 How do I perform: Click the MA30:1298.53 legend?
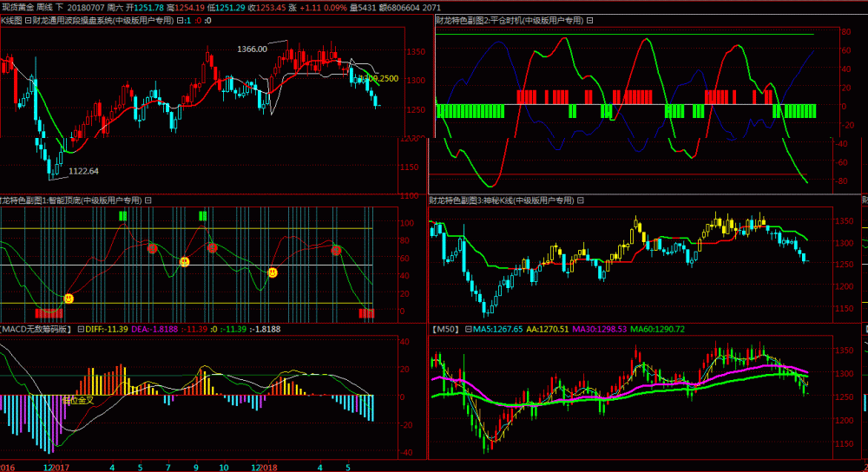click(600, 329)
